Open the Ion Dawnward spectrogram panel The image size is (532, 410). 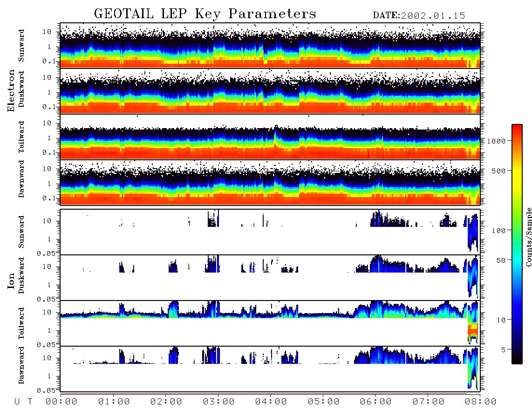[270, 369]
